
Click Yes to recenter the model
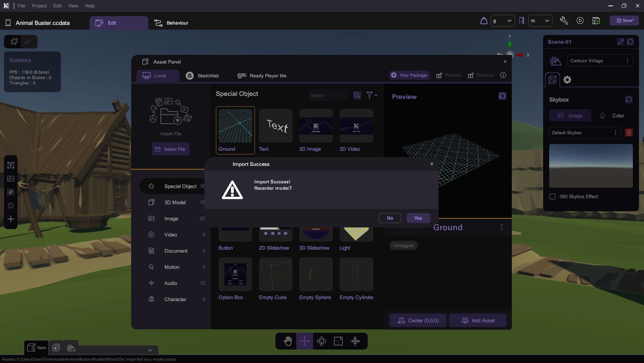click(x=418, y=218)
